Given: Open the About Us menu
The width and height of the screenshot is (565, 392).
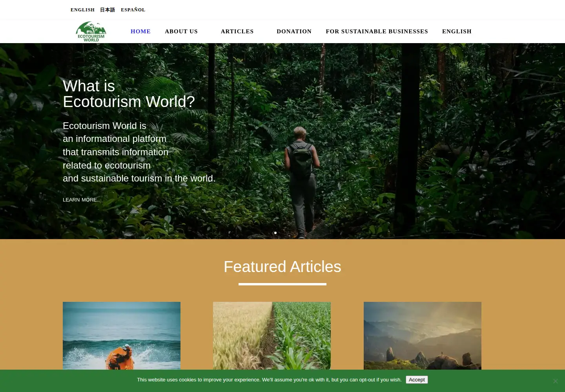Looking at the screenshot, I should (x=181, y=31).
